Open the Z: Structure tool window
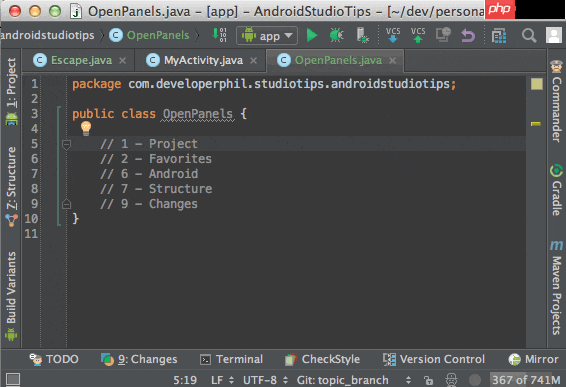 11,186
